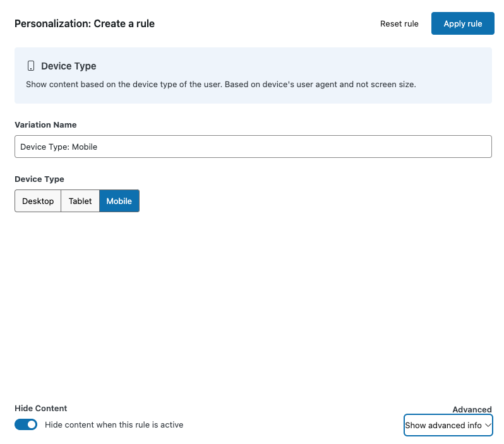504x444 pixels.
Task: Select Desktop device type
Action: [x=38, y=201]
